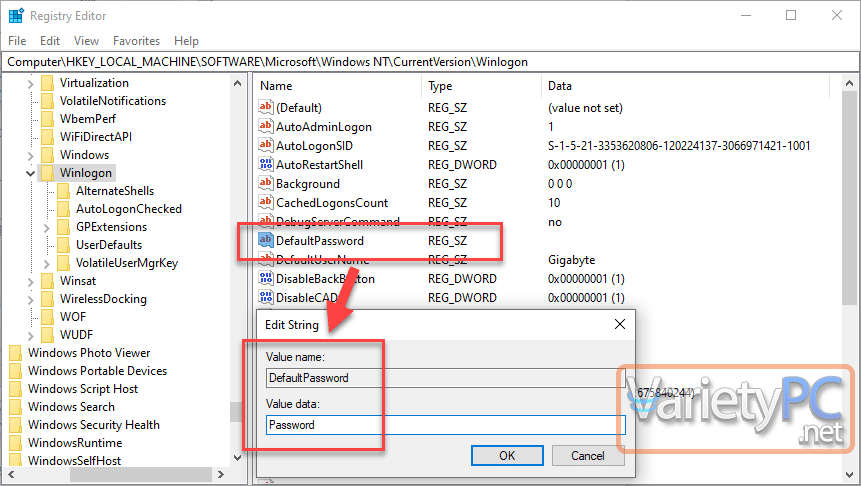Click the WbemPerf folder icon
Image resolution: width=861 pixels, height=486 pixels.
click(x=48, y=119)
